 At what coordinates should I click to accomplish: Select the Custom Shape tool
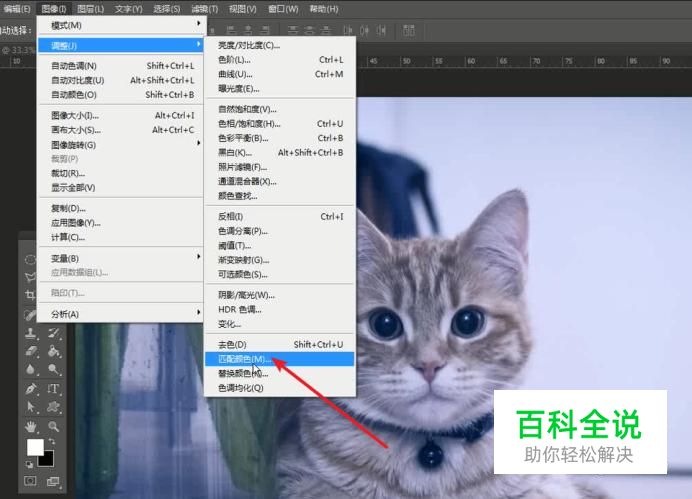point(54,406)
